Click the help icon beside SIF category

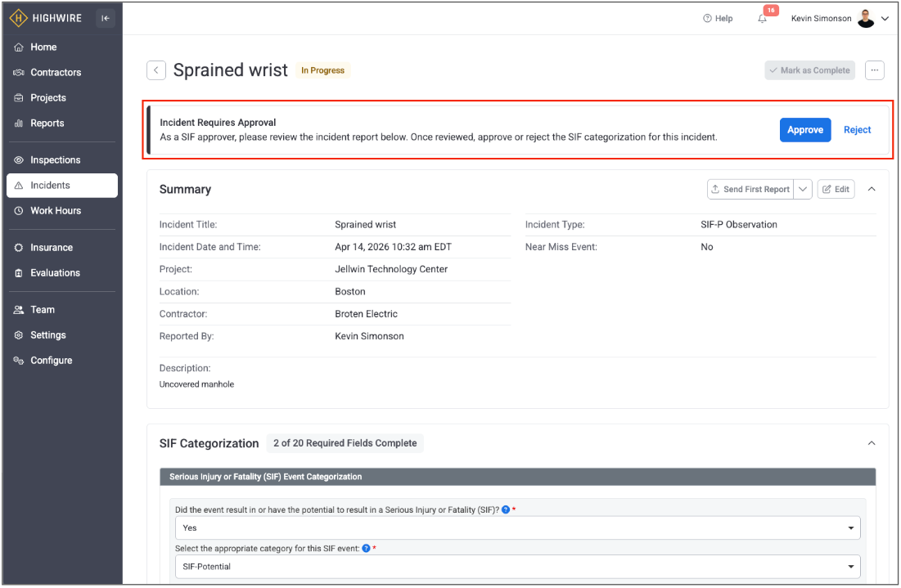click(x=366, y=548)
